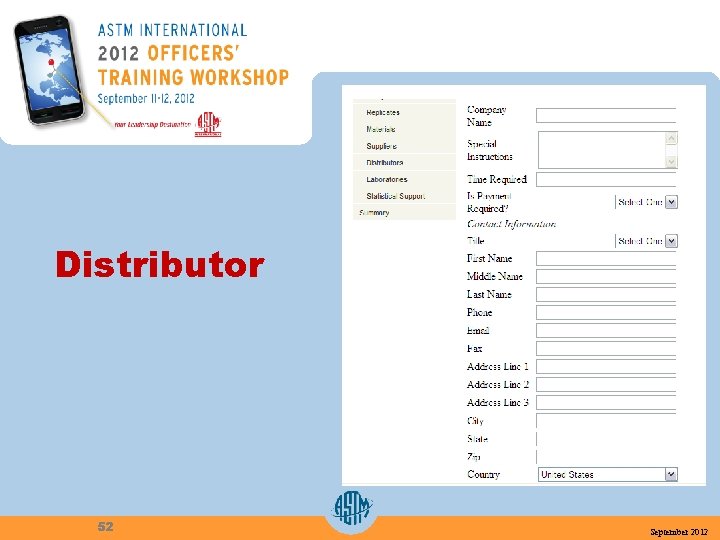This screenshot has height=540, width=720.
Task: Click the smartphone globe image
Action: click(x=50, y=70)
